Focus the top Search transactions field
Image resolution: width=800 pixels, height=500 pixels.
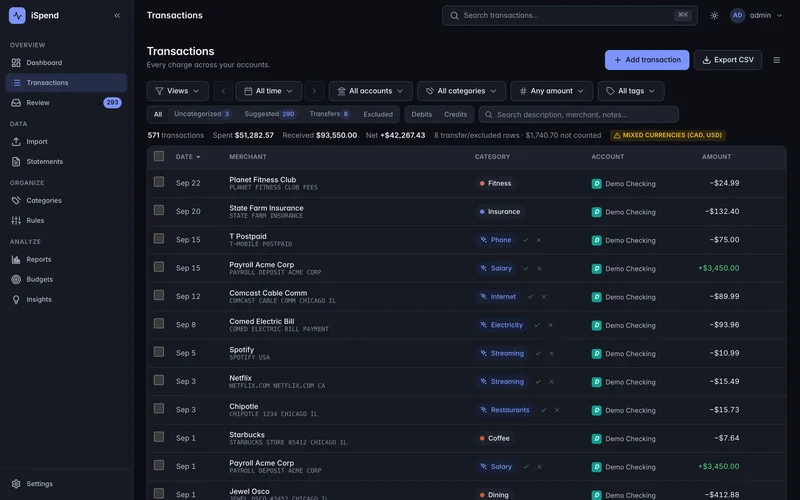(x=569, y=15)
